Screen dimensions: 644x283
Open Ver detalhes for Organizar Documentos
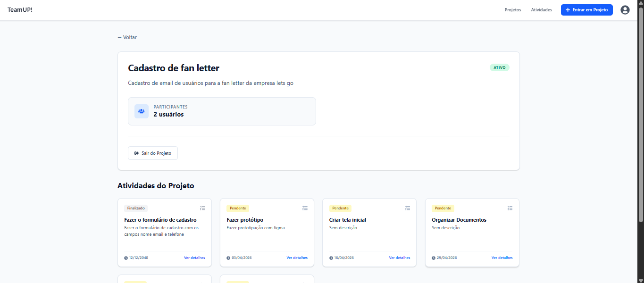502,258
